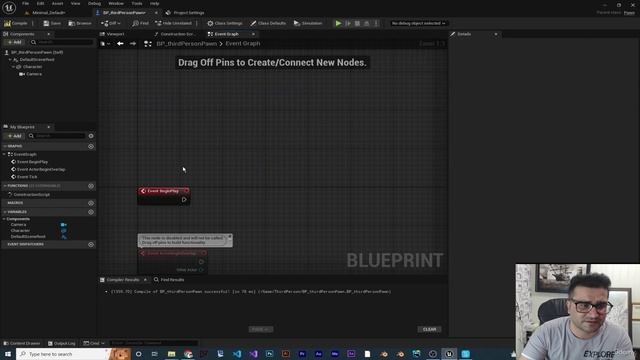Switch to the Minimal_Default tab
Viewport: 640px width, 360px height.
click(49, 13)
